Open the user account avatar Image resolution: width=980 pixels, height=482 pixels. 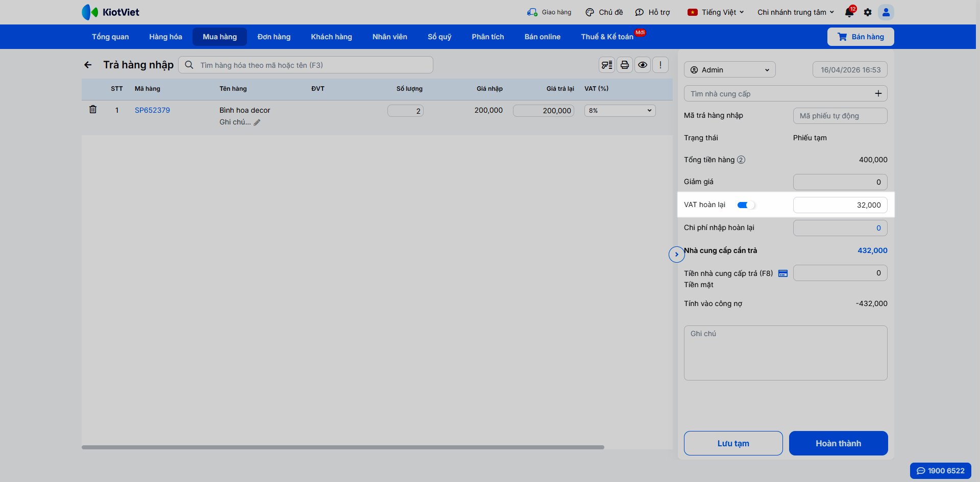pyautogui.click(x=886, y=12)
